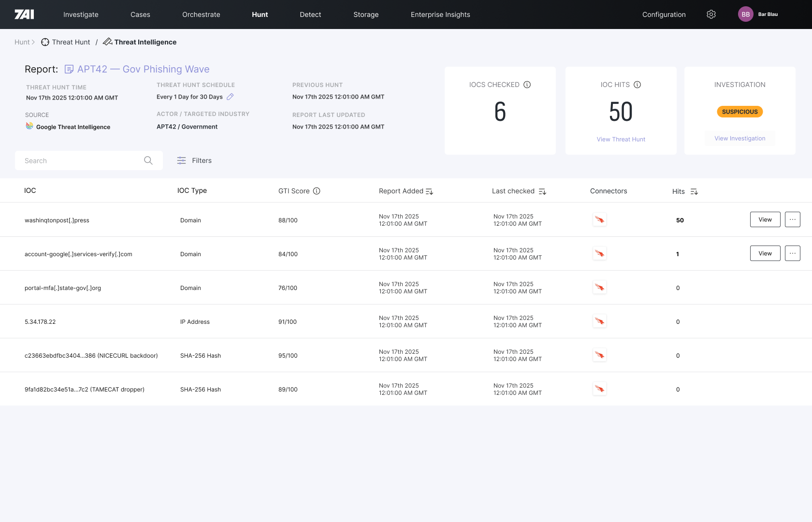Edit the threat hunt schedule pencil icon
Viewport: 812px width, 522px height.
pos(230,97)
